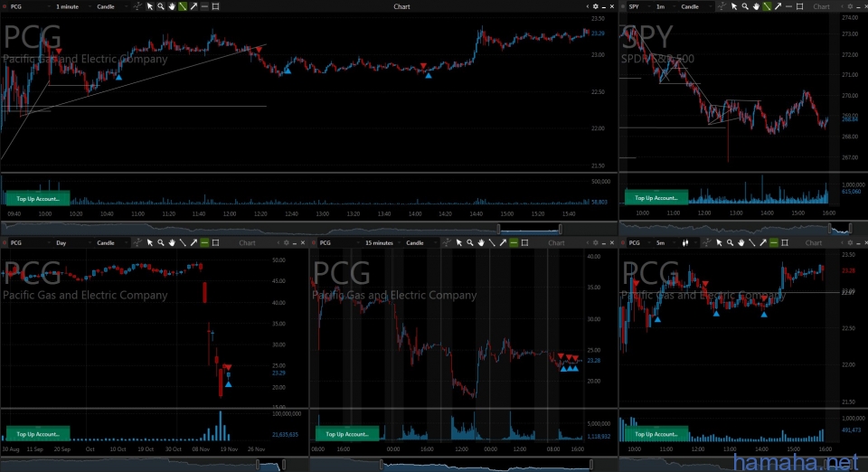Click red sell marker near 12:20 on 1 minute chart
868x472 pixels.
pos(258,50)
